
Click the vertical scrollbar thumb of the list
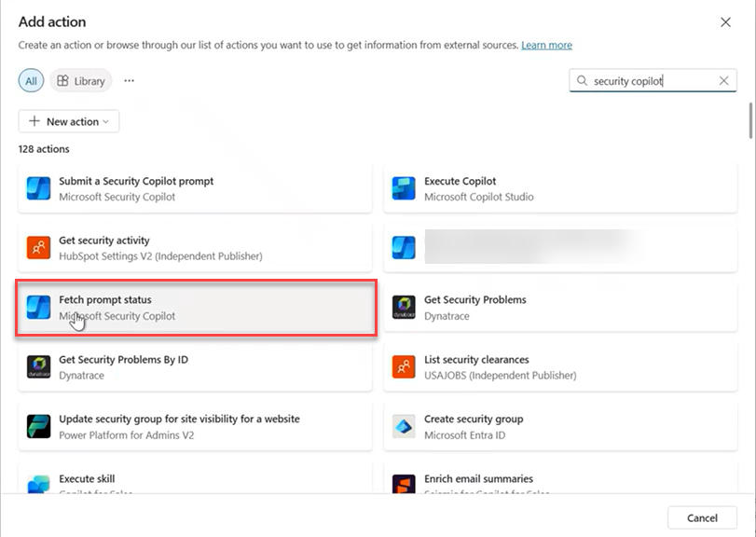tap(750, 120)
